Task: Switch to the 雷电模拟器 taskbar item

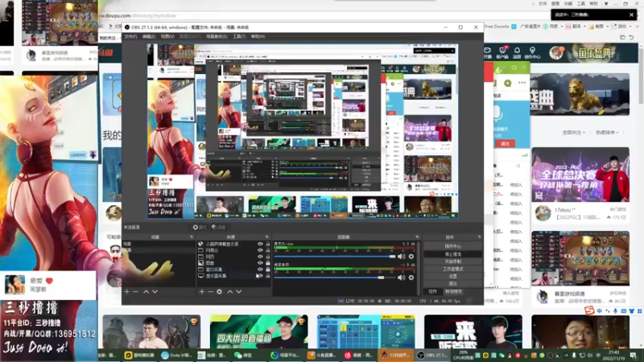Action: 139,355
